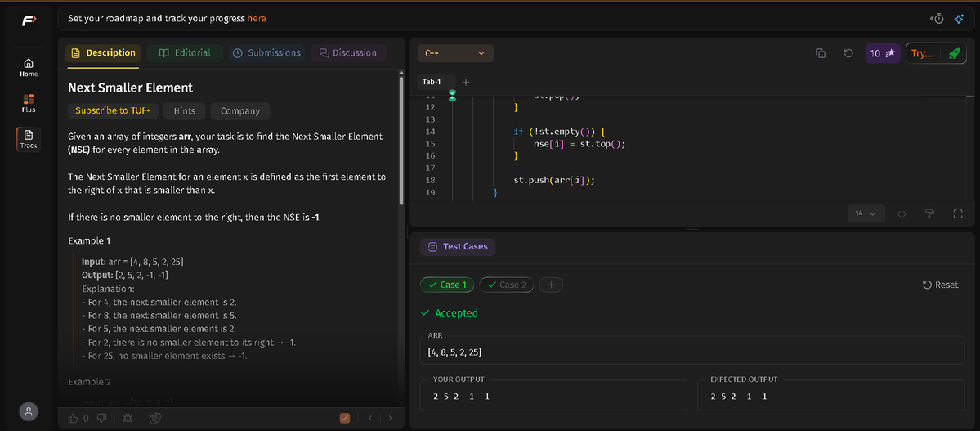Open the blue AI sparkle assistant

point(959,19)
